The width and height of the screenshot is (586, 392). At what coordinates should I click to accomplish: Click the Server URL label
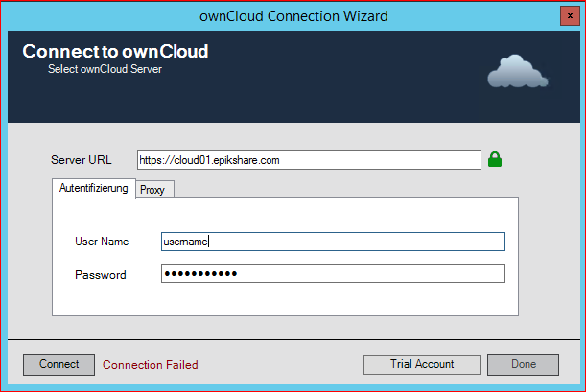(82, 160)
